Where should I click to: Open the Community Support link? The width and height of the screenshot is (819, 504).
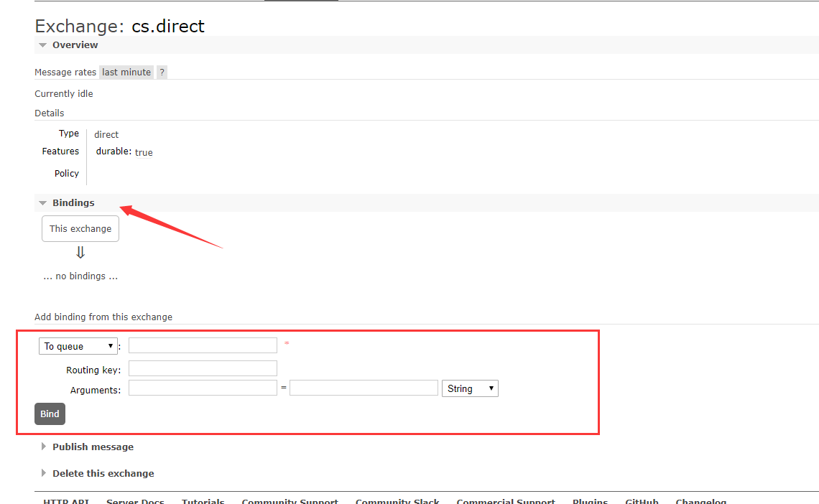point(290,501)
